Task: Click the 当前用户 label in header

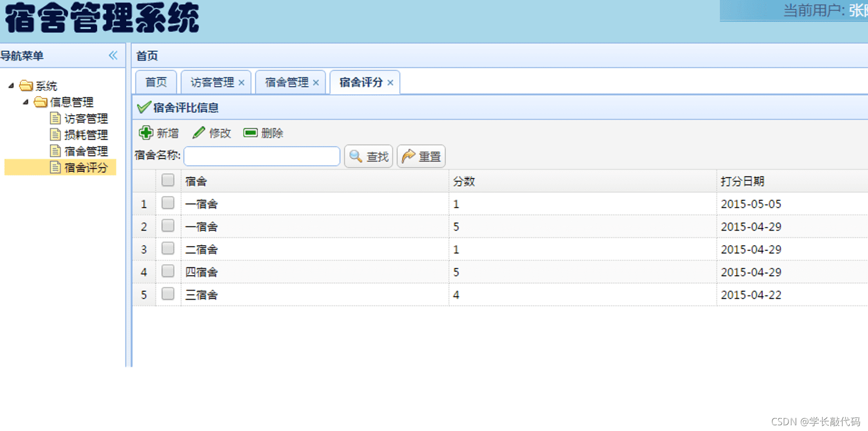Action: [814, 10]
